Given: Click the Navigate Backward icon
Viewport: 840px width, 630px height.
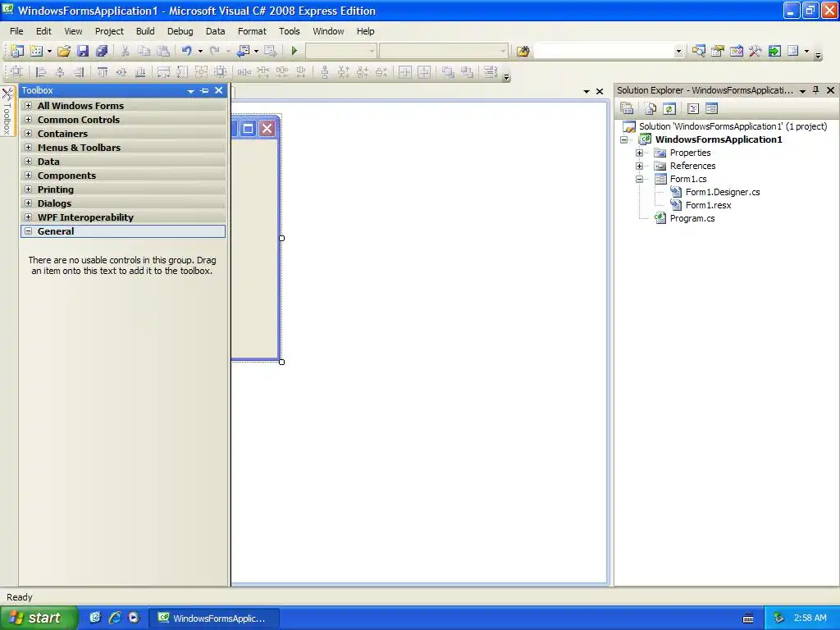Looking at the screenshot, I should tap(243, 51).
